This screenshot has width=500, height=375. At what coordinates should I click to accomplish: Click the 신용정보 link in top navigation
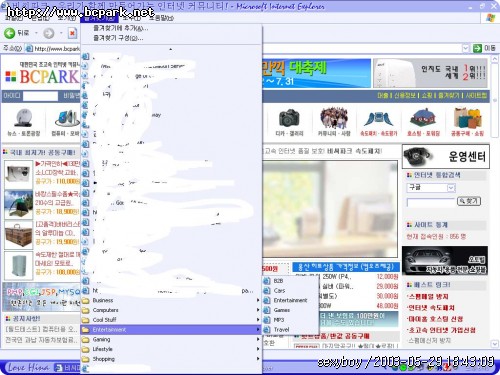point(405,96)
